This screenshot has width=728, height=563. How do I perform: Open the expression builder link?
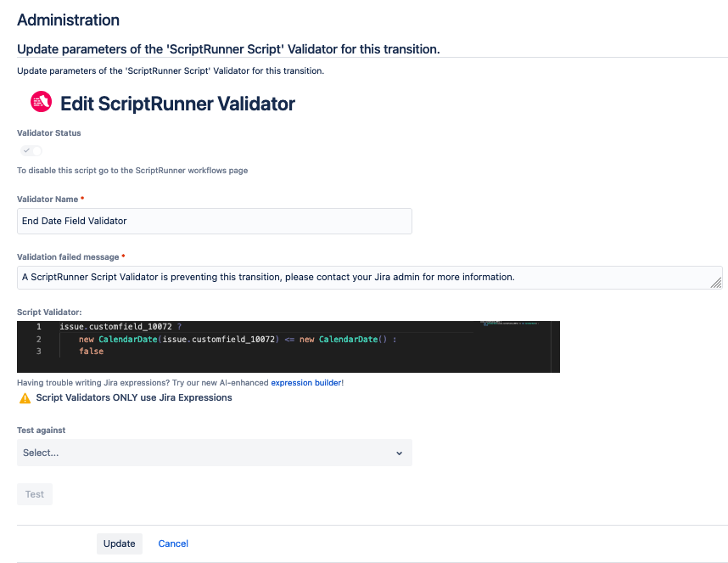[x=305, y=383]
